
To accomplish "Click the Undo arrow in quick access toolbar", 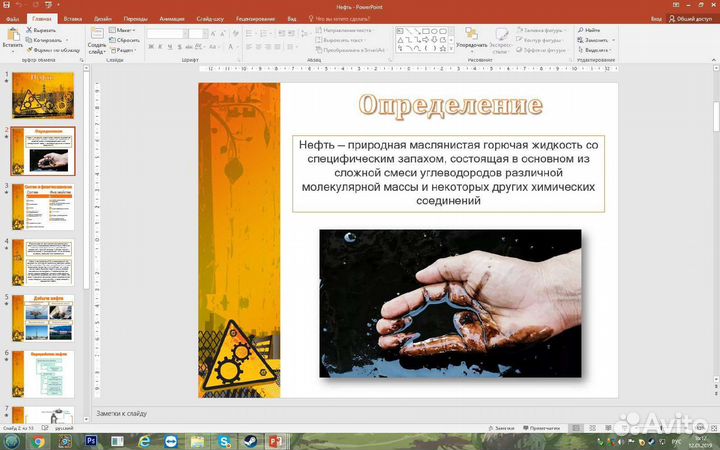I will click(x=19, y=5).
